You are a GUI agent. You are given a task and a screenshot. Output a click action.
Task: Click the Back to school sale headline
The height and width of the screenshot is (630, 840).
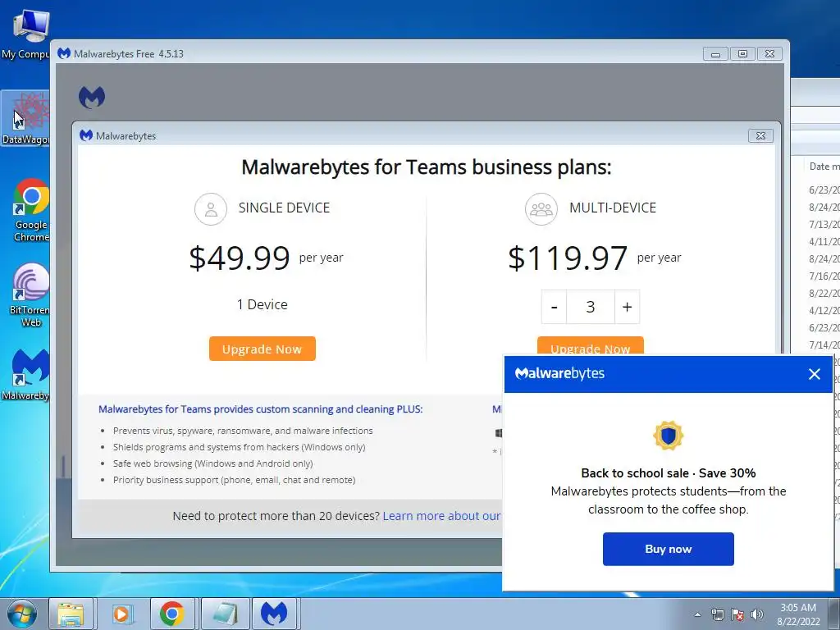coord(668,473)
